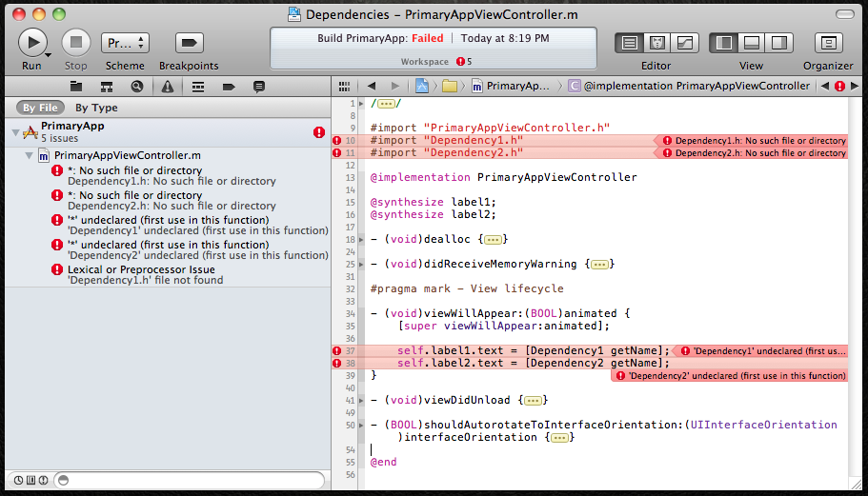Image resolution: width=868 pixels, height=496 pixels.
Task: Toggle the Utilities pane view button
Action: point(778,43)
